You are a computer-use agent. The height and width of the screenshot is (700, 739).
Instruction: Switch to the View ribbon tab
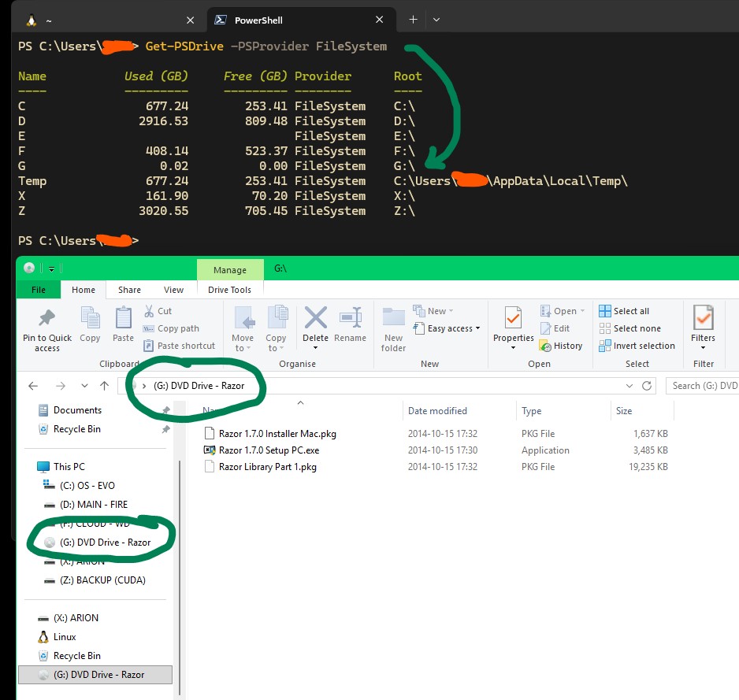pos(173,290)
